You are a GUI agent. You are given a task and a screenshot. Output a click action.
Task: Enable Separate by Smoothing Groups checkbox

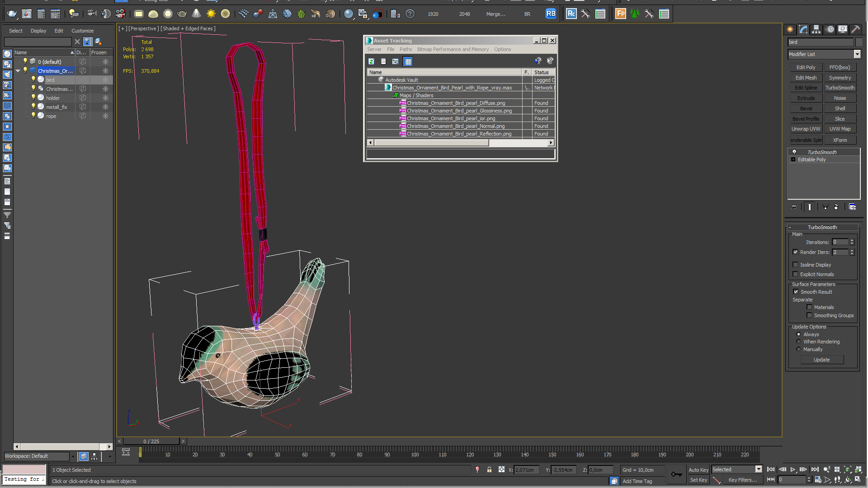tap(809, 315)
